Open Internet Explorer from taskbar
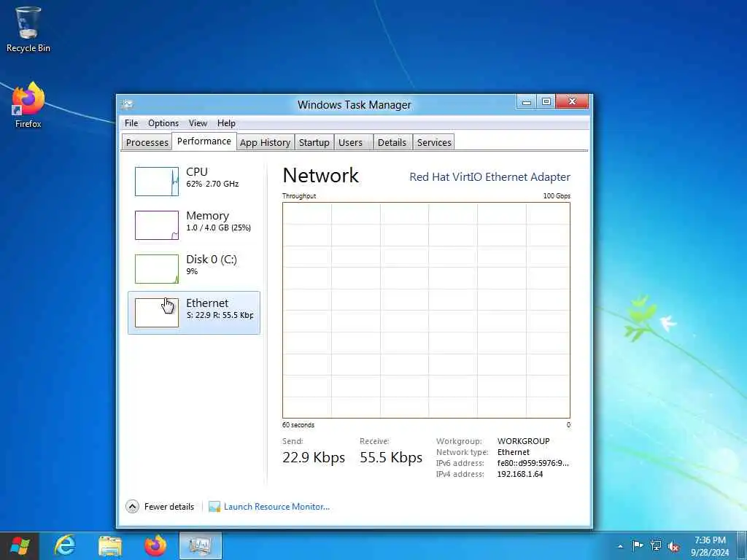Viewport: 747px width, 560px height. click(x=65, y=545)
